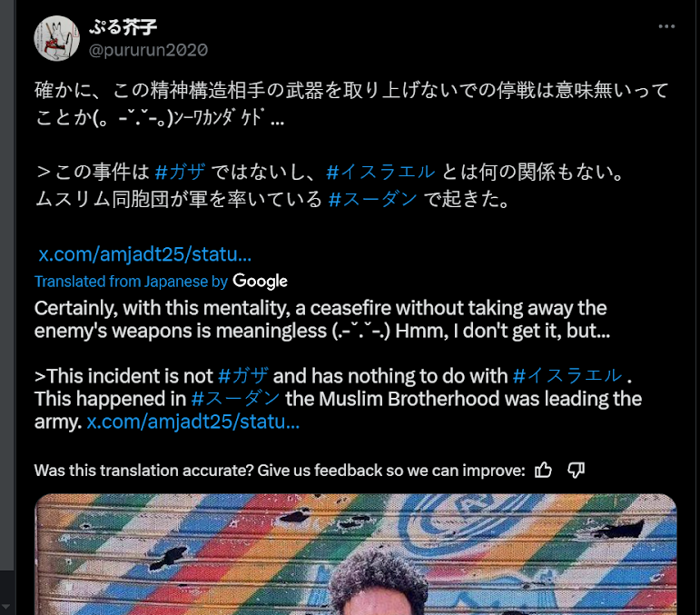Open the tweet's three-dot more options menu
Screen dimensions: 700x615
point(666,26)
